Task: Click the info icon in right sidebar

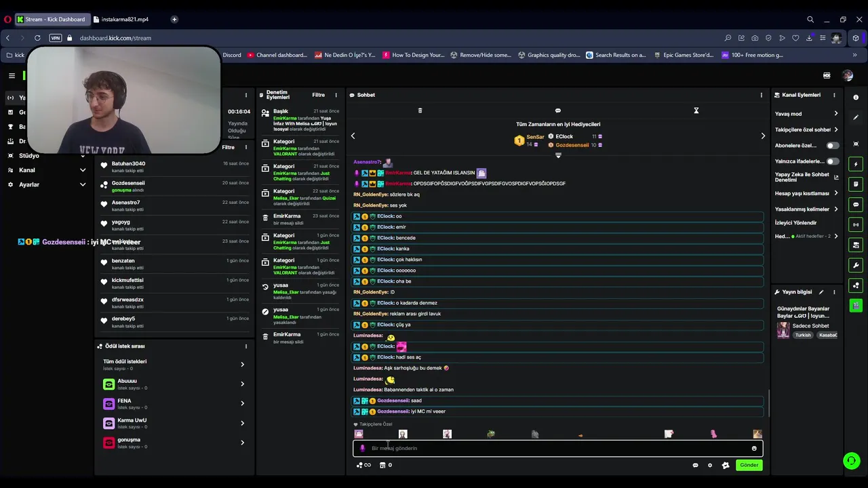Action: 856,98
